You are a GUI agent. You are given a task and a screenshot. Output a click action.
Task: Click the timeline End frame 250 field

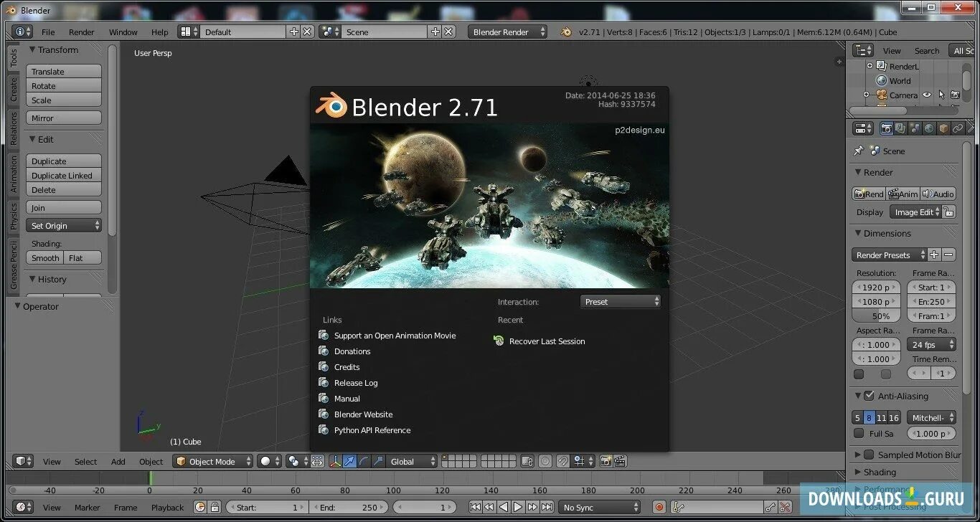(x=349, y=507)
